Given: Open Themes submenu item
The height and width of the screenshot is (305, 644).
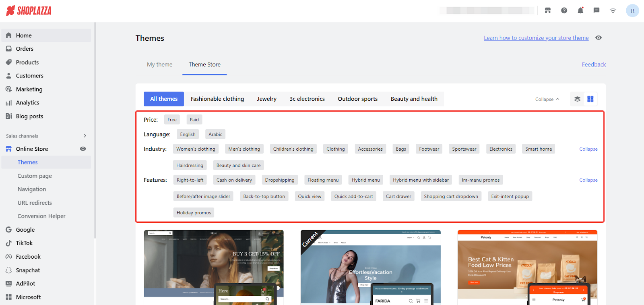Looking at the screenshot, I should click(46, 162).
